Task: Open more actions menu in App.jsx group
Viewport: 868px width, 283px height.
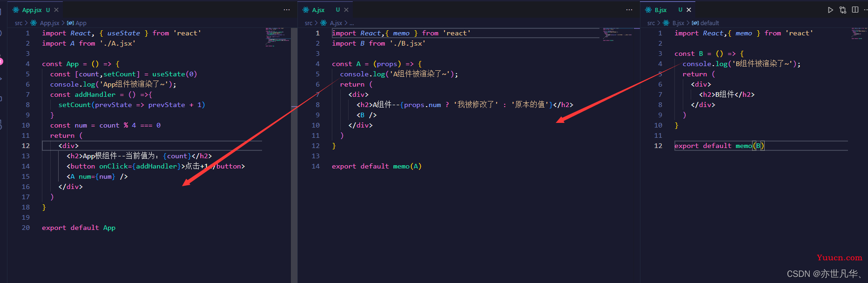Action: [287, 10]
